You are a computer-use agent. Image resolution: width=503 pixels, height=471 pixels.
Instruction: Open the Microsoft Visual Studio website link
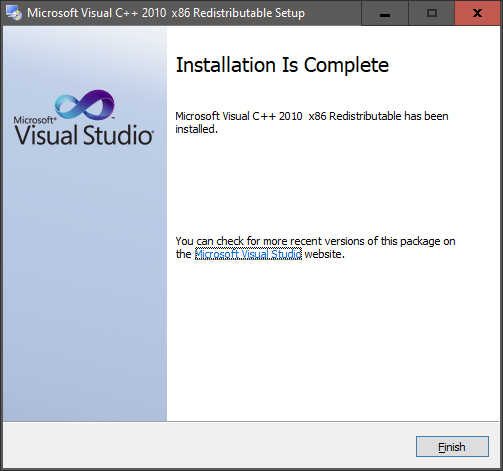coord(248,254)
